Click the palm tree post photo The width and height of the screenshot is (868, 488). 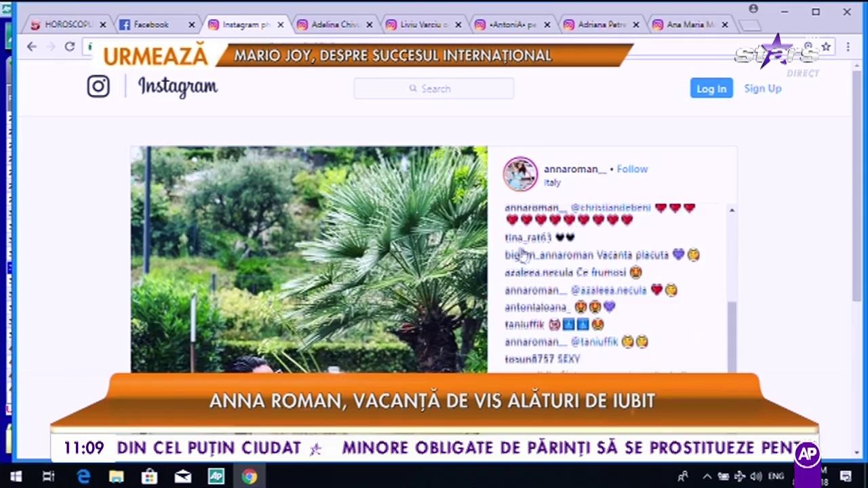pos(309,259)
